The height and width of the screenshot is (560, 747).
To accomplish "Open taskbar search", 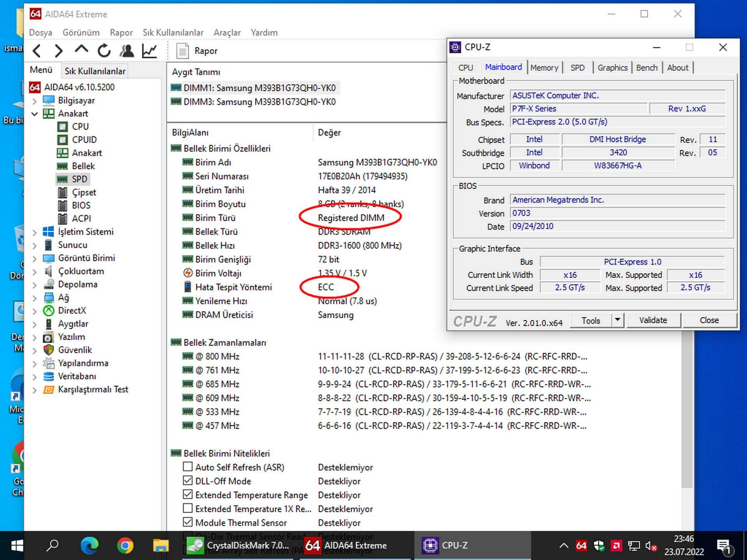I will 53,546.
